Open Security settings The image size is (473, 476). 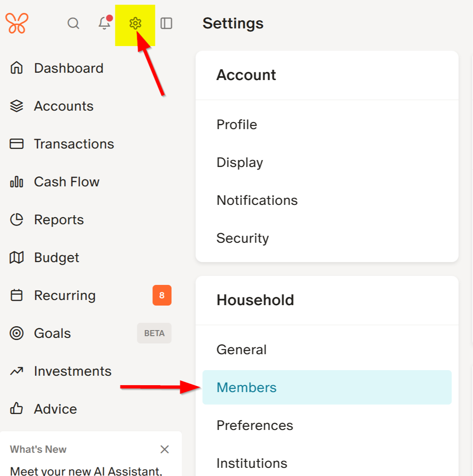(243, 238)
